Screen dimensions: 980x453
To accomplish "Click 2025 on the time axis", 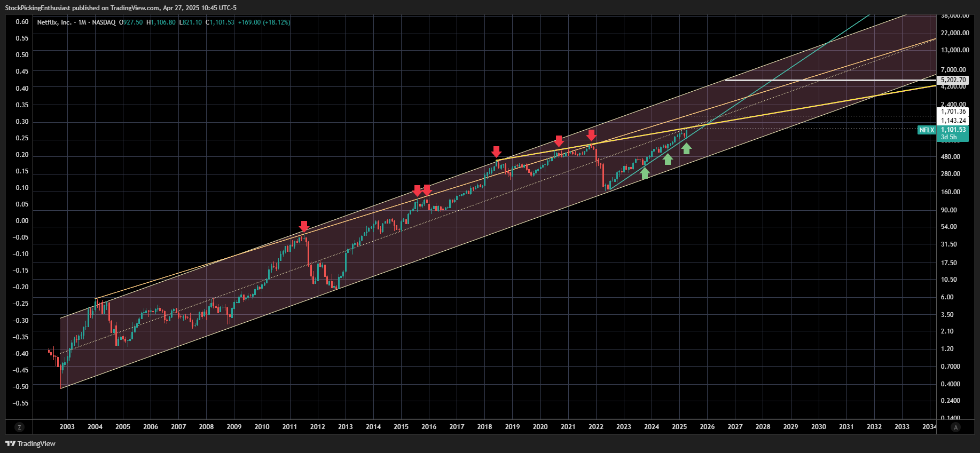I will pyautogui.click(x=679, y=427).
